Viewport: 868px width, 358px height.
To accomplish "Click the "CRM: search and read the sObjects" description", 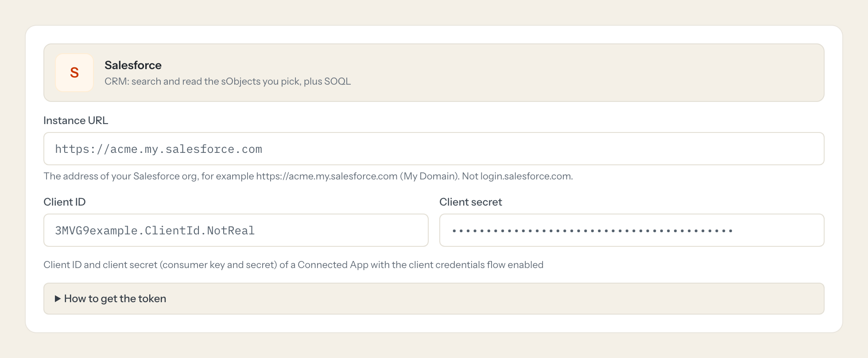I will coord(228,82).
